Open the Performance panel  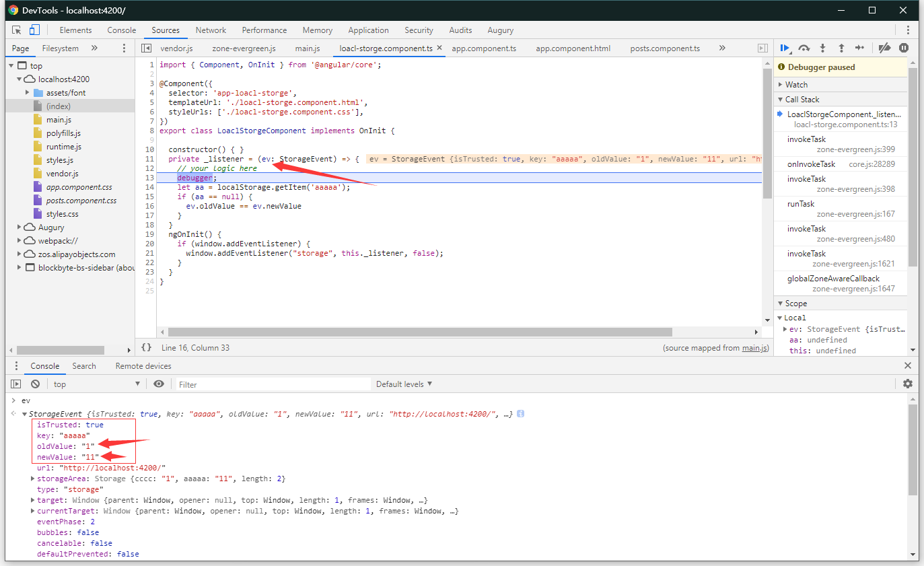click(264, 30)
